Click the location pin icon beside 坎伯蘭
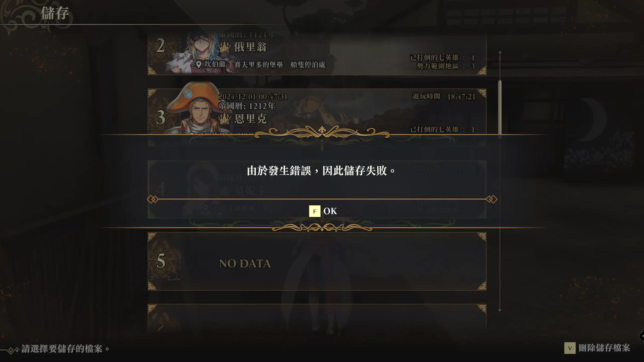 [199, 65]
